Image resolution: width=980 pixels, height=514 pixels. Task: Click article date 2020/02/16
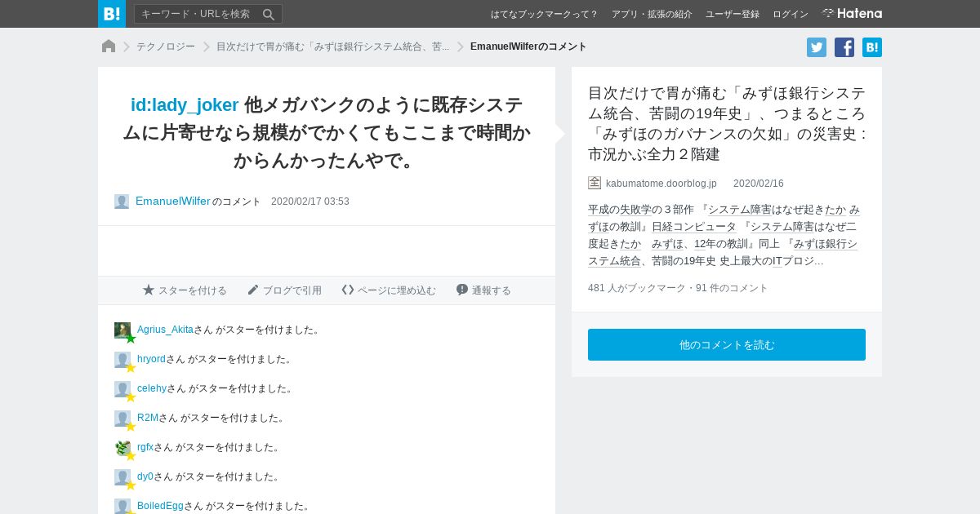click(759, 184)
